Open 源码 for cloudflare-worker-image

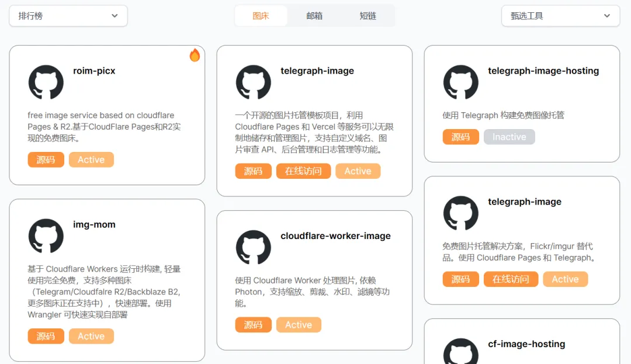253,325
